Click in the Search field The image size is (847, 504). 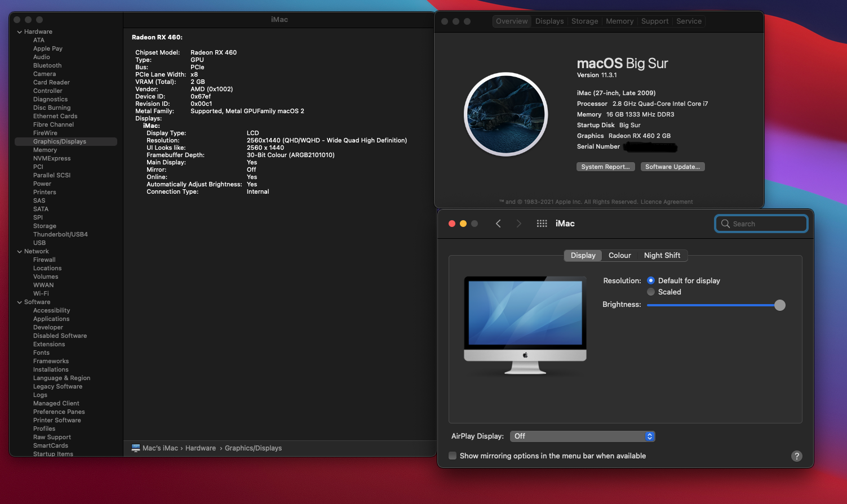pos(761,224)
